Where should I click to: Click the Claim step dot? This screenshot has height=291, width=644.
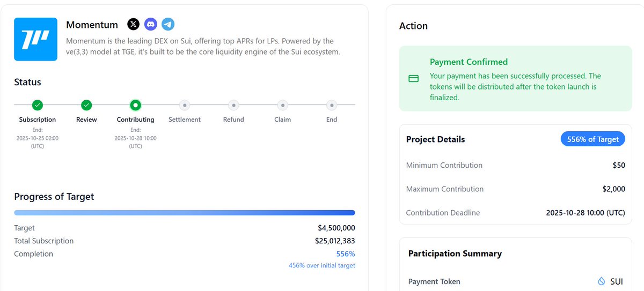coord(283,105)
